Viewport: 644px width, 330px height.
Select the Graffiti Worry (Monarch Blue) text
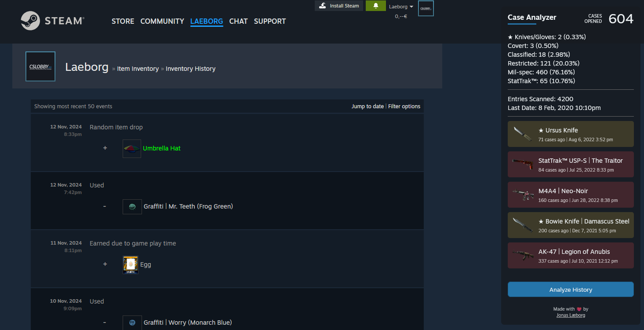pos(188,323)
